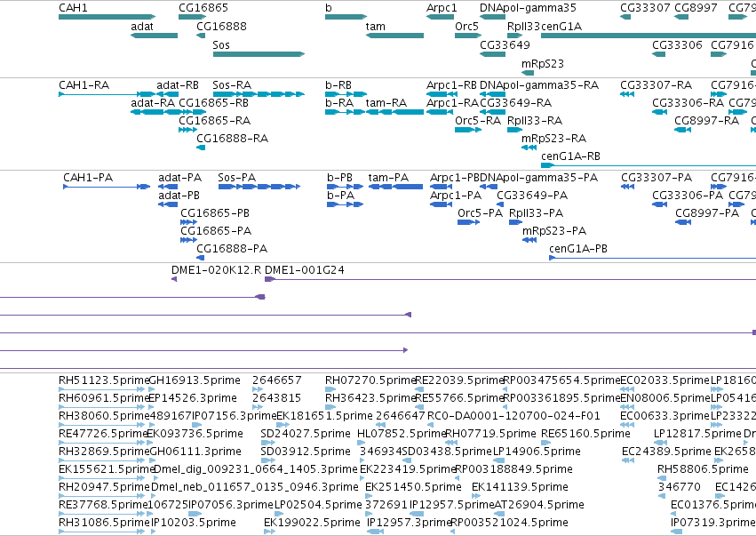Click the "LP02504.5prime" EST label
The image size is (756, 536).
318,506
